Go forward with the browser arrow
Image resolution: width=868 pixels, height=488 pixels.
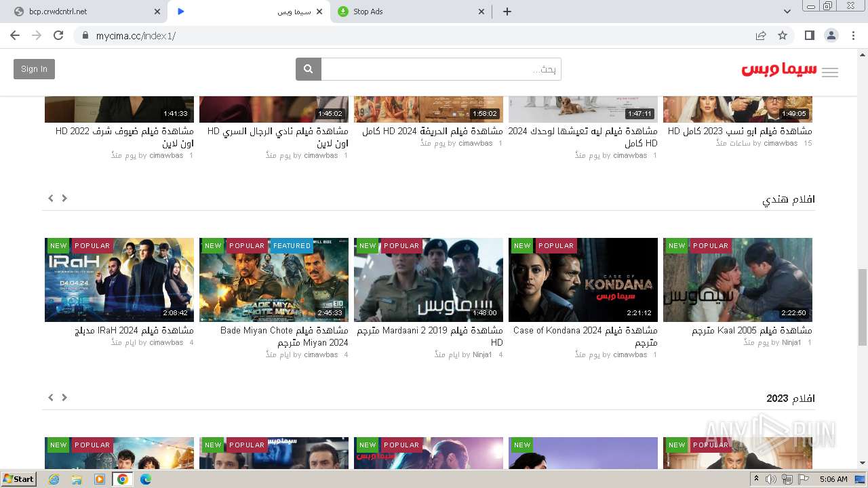click(37, 35)
